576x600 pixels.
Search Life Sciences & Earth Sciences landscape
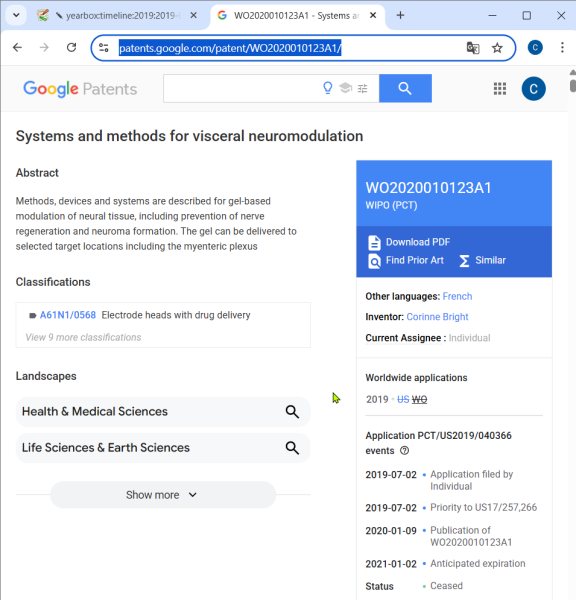point(292,448)
